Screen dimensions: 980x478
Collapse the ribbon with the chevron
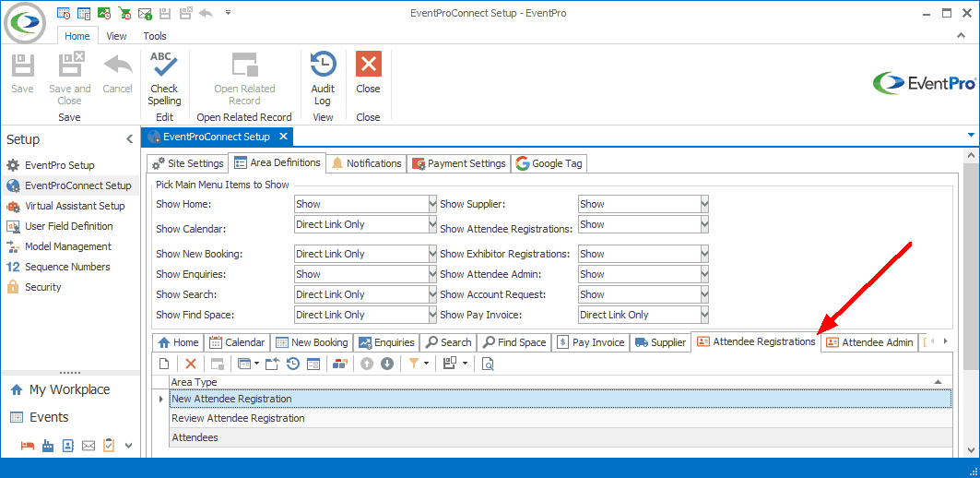tap(962, 36)
